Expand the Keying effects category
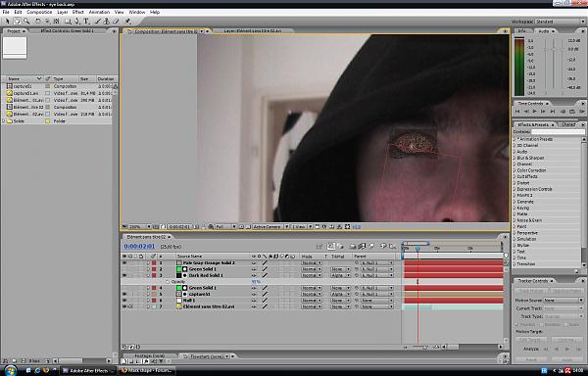This screenshot has height=376, width=588. pos(514,208)
